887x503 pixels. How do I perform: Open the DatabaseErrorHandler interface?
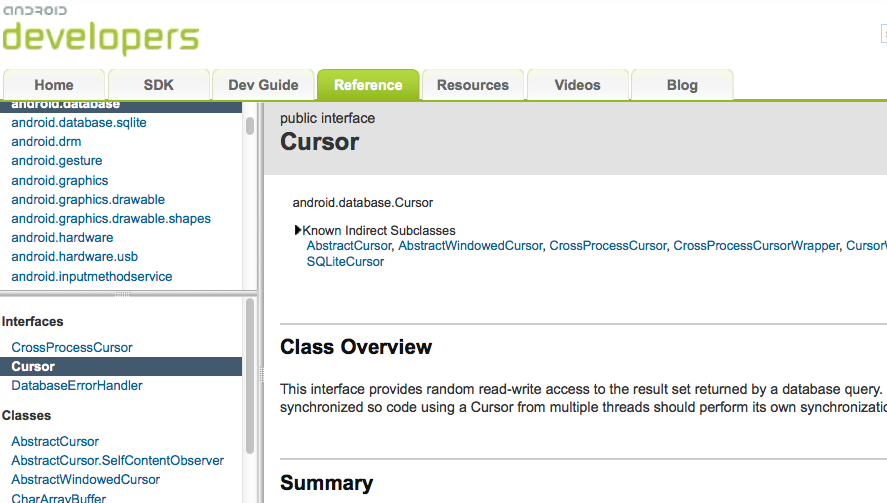click(x=77, y=385)
